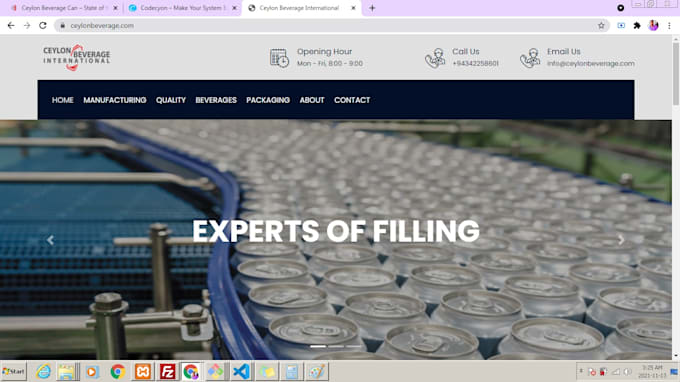
Task: Open Google Chrome from the taskbar
Action: pyautogui.click(x=118, y=372)
